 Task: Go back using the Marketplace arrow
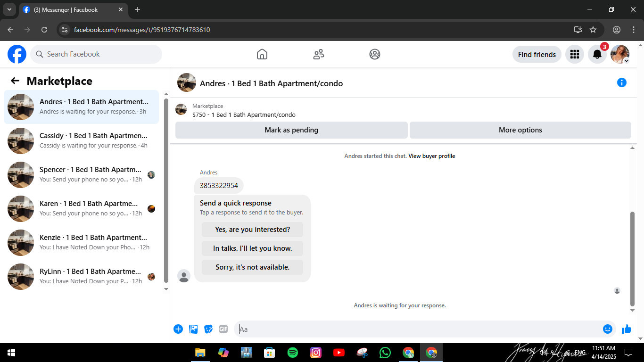[15, 81]
